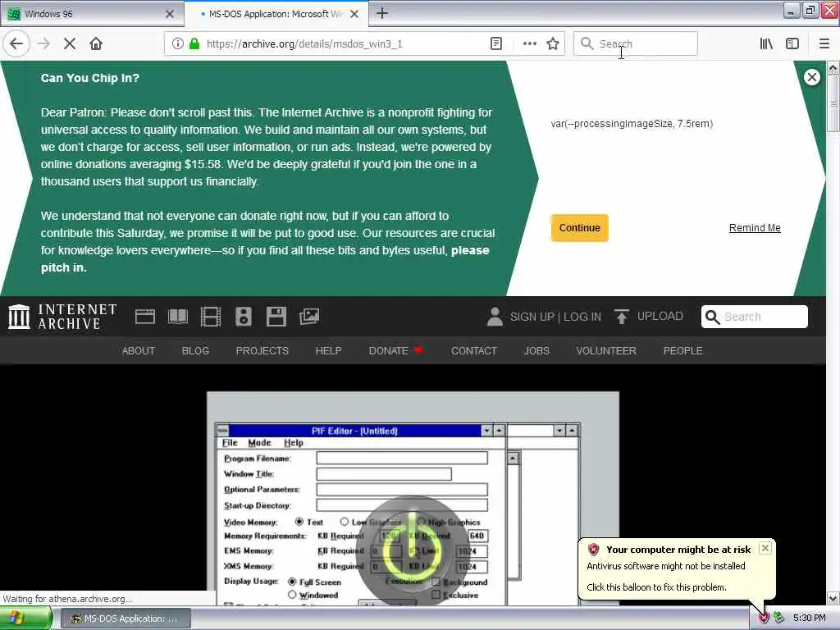The height and width of the screenshot is (630, 840).
Task: Dismiss the donation banner with X
Action: (x=811, y=77)
